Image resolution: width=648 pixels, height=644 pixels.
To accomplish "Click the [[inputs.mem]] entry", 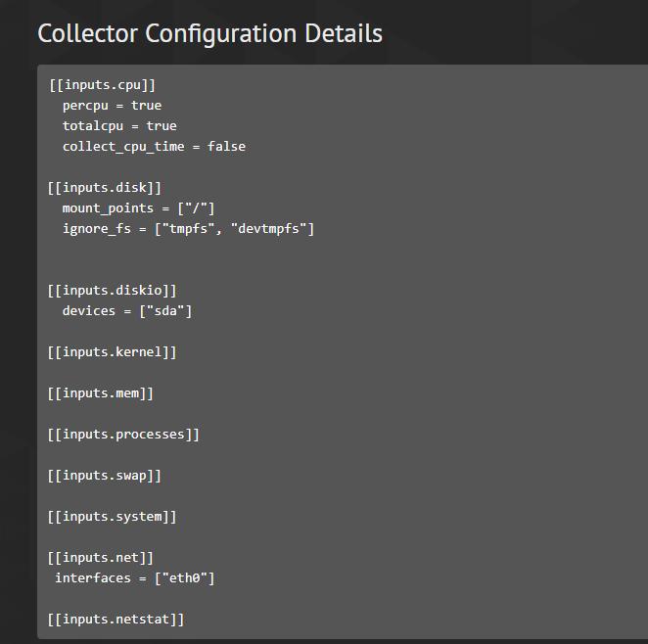I will [x=101, y=393].
